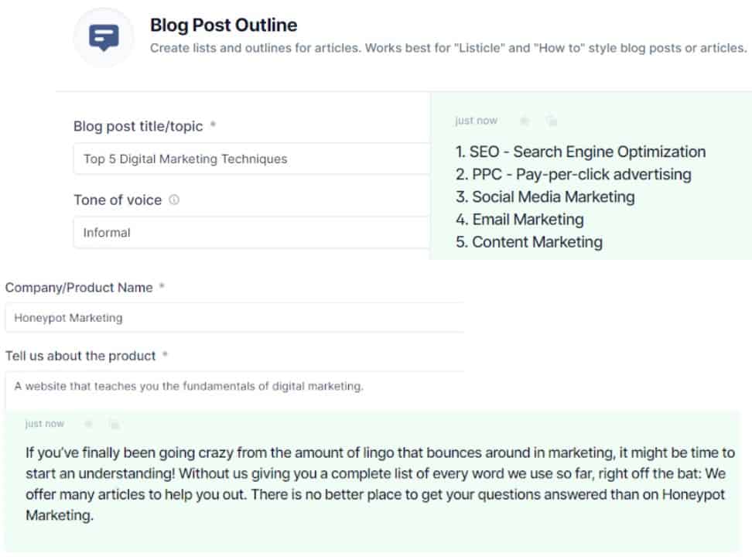The image size is (752, 560).
Task: Click the just now timestamp above the paragraph
Action: pos(44,424)
